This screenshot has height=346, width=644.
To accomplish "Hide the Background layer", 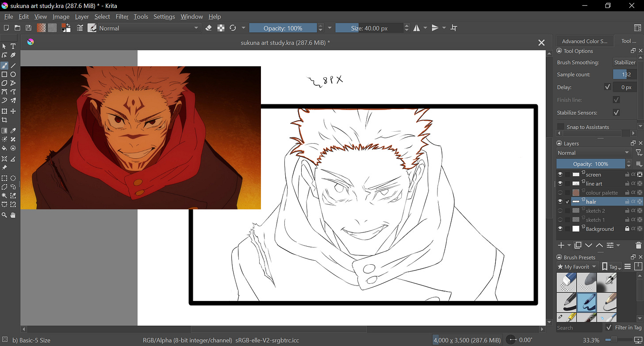I will point(560,229).
